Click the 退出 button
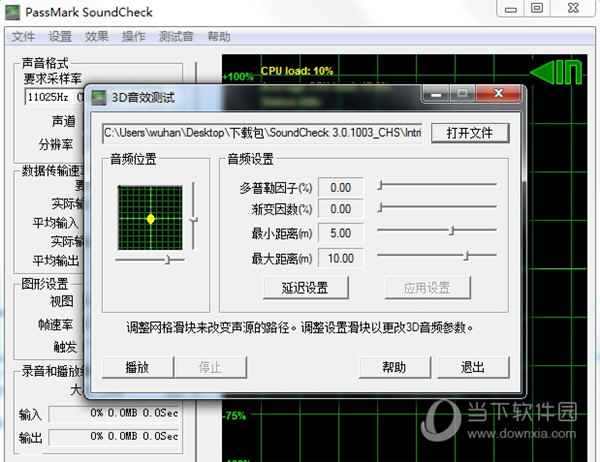This screenshot has width=600, height=462. (473, 367)
